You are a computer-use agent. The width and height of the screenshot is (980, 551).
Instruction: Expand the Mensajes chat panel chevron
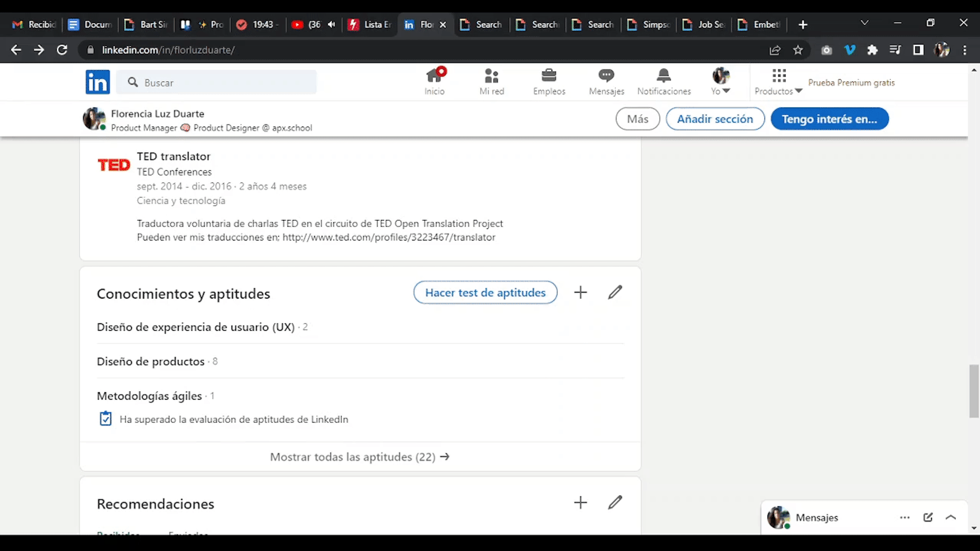(951, 518)
